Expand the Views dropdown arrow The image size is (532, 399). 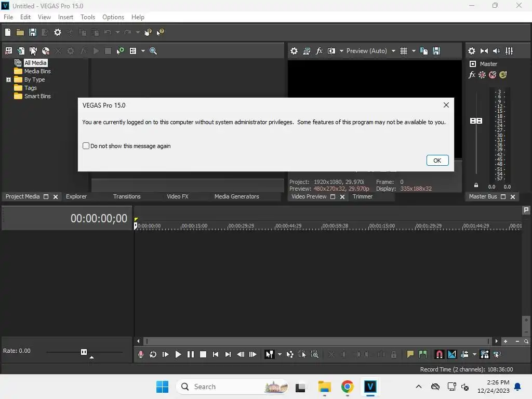[x=143, y=51]
